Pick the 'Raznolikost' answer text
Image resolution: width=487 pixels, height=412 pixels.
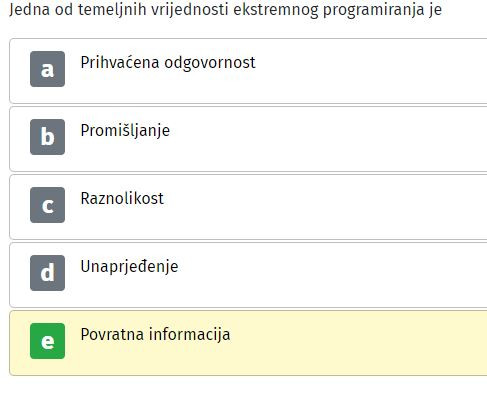point(122,199)
